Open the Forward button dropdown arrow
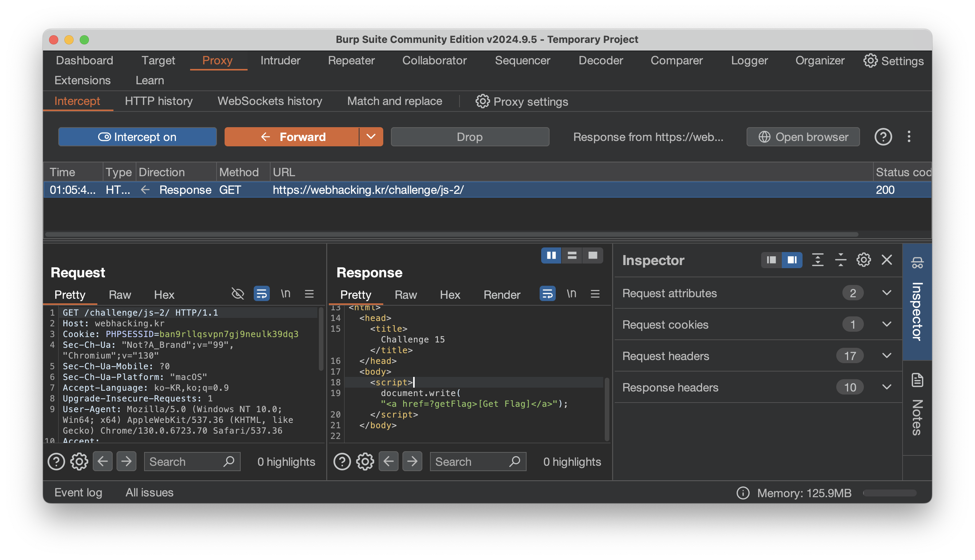Image resolution: width=975 pixels, height=560 pixels. click(x=371, y=137)
